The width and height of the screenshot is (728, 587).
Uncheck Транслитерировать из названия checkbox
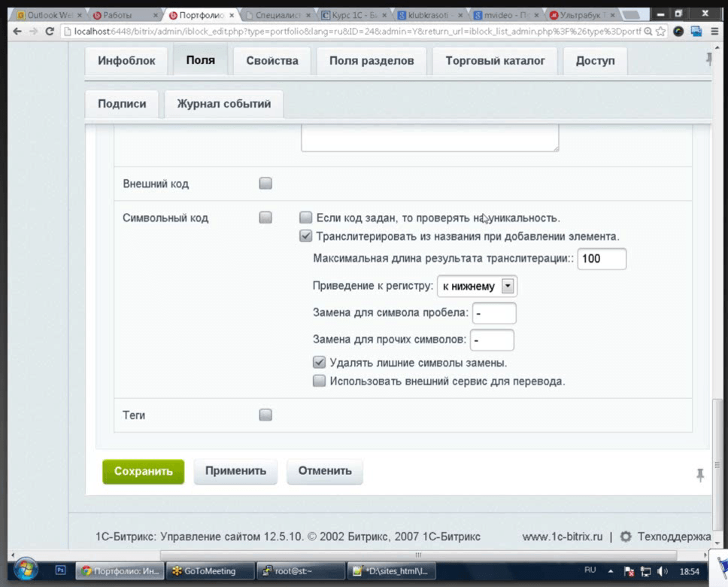click(305, 236)
